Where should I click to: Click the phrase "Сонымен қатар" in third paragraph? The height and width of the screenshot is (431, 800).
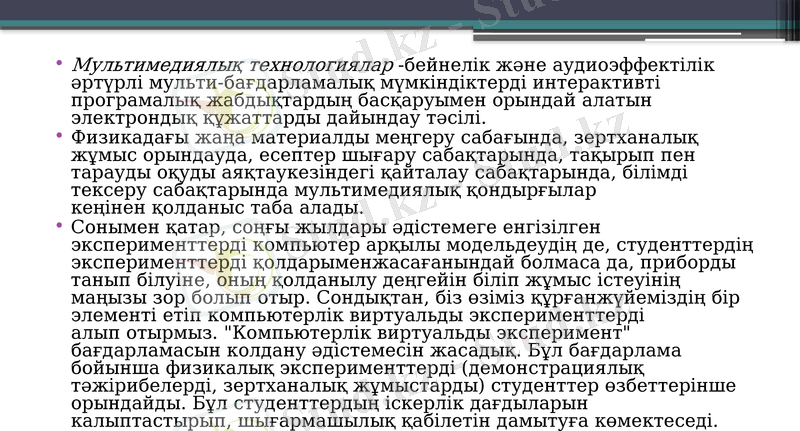click(141, 226)
